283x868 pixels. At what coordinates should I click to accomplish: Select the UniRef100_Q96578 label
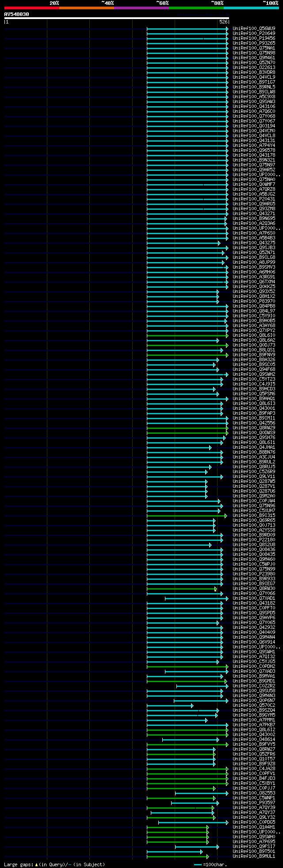pos(254,150)
